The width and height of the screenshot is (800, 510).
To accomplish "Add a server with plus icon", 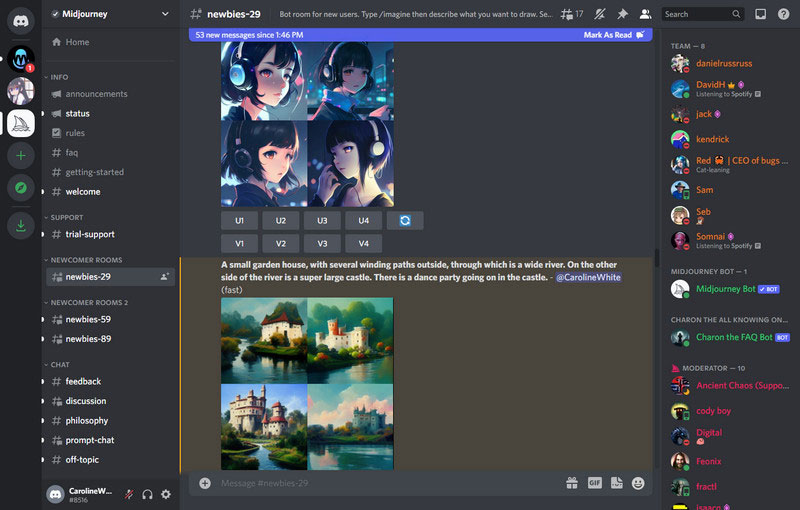I will tap(21, 156).
